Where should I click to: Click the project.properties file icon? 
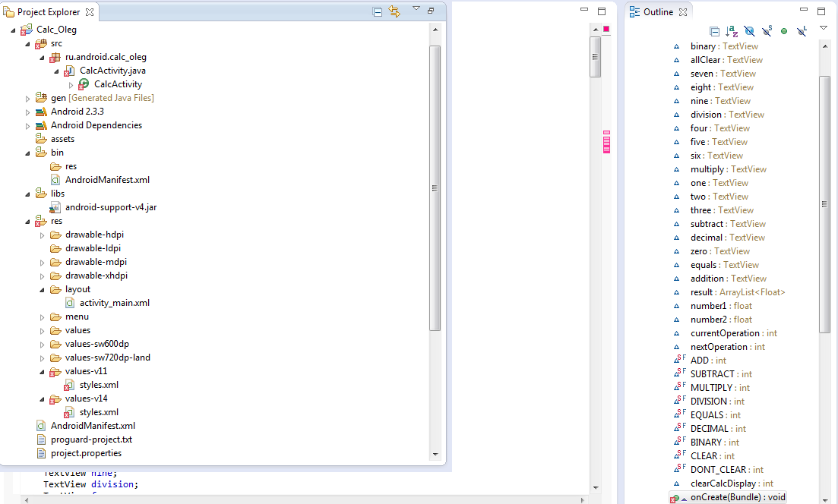click(x=41, y=453)
